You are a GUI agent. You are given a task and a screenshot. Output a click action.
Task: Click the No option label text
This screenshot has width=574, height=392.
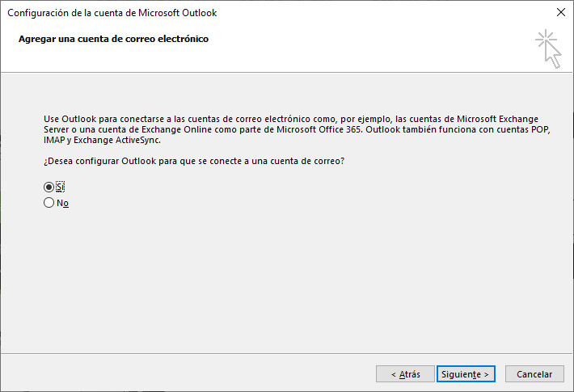62,203
